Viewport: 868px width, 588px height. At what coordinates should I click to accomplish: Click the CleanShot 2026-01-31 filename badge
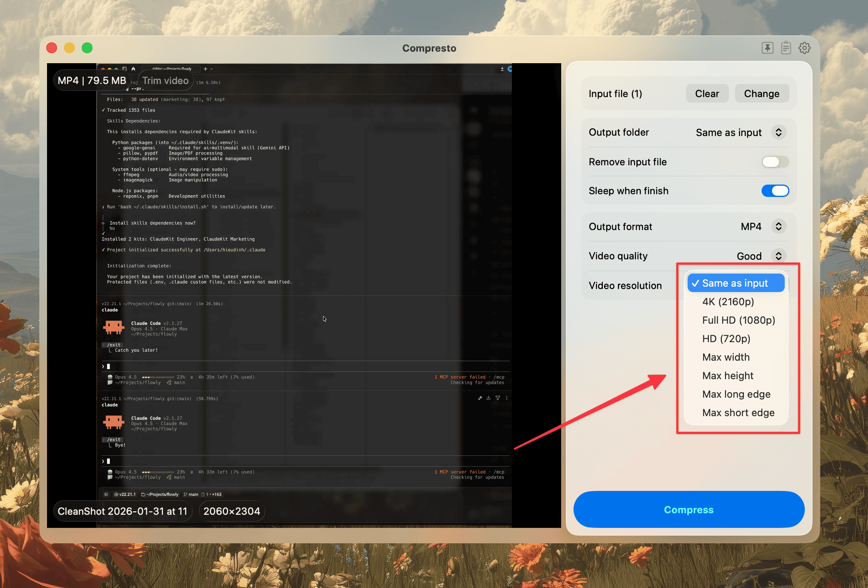coord(122,511)
